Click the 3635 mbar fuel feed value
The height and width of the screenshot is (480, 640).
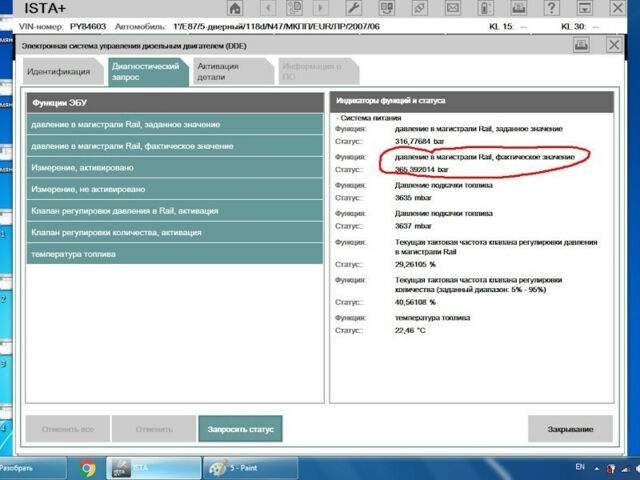(413, 198)
